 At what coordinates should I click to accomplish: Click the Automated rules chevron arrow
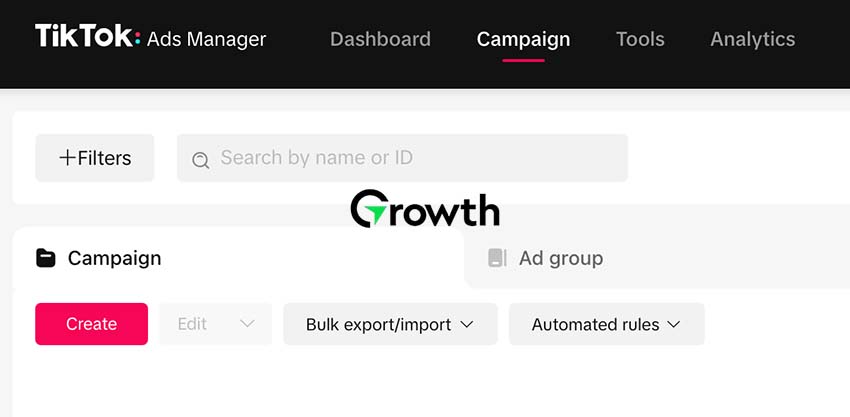[673, 324]
